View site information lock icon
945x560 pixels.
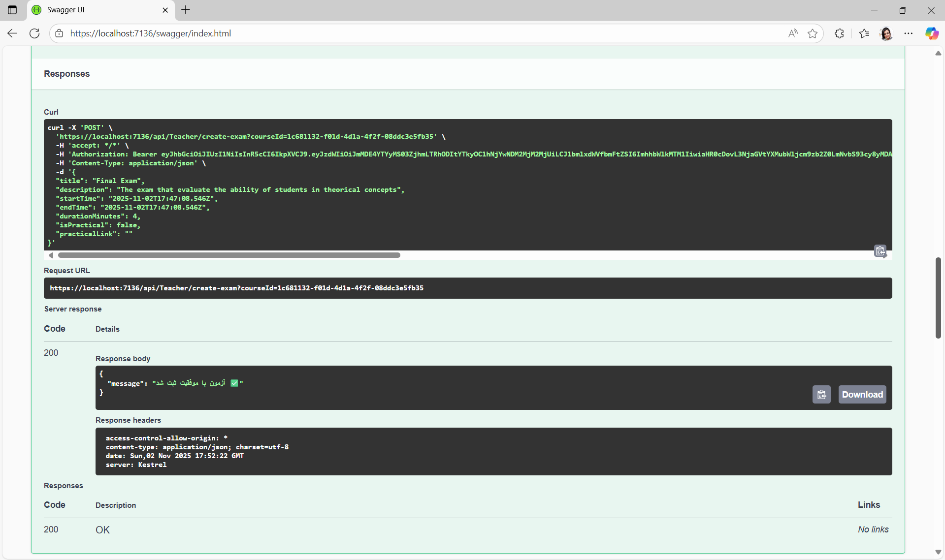point(59,33)
